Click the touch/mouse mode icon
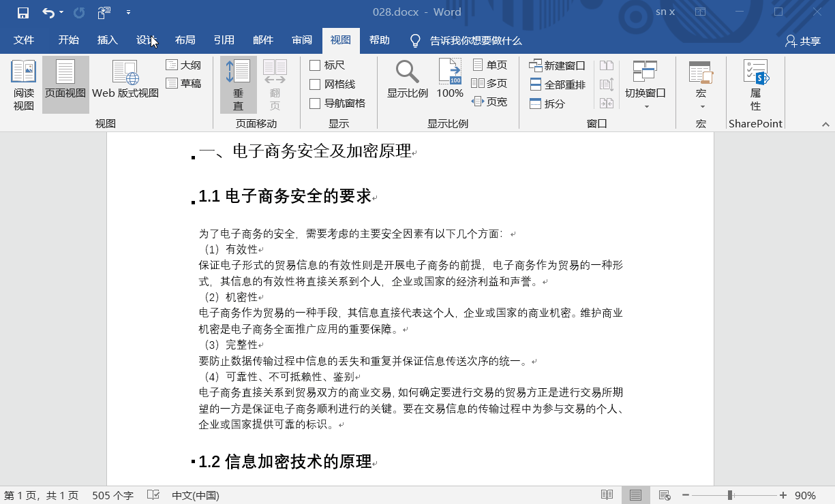The width and height of the screenshot is (835, 504). point(104,12)
